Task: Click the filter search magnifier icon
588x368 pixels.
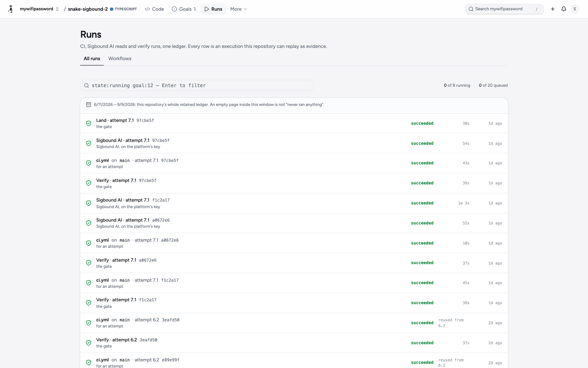Action: 86,85
